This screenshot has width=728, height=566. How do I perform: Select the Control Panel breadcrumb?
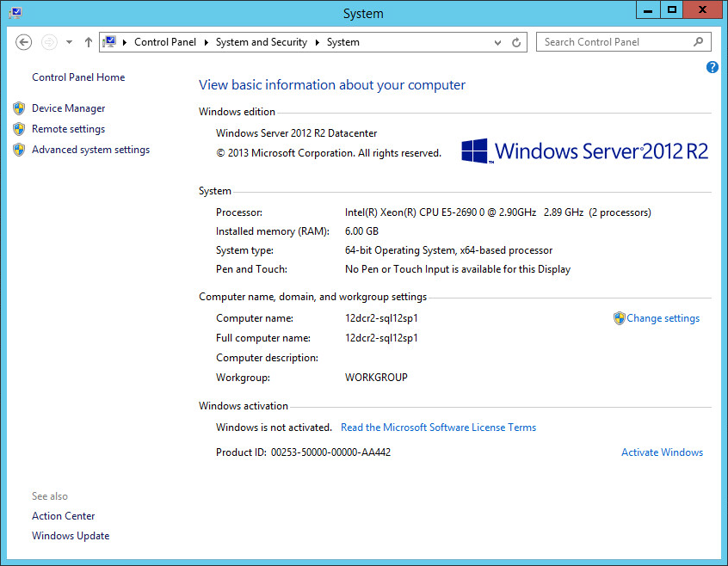[x=165, y=42]
